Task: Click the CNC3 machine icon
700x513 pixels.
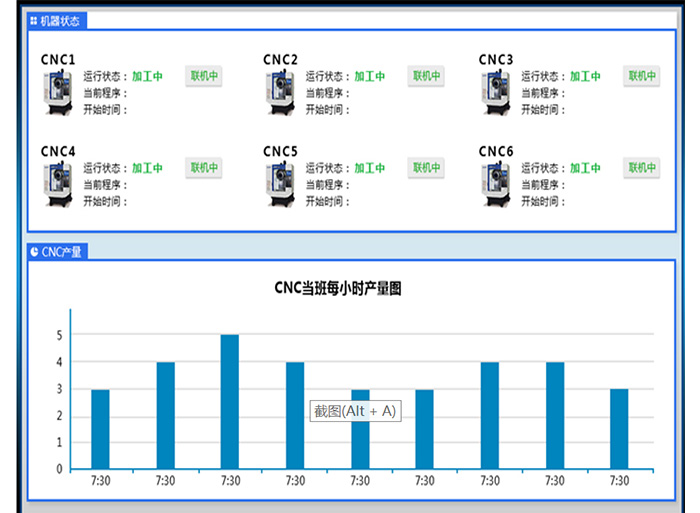Action: tap(496, 93)
